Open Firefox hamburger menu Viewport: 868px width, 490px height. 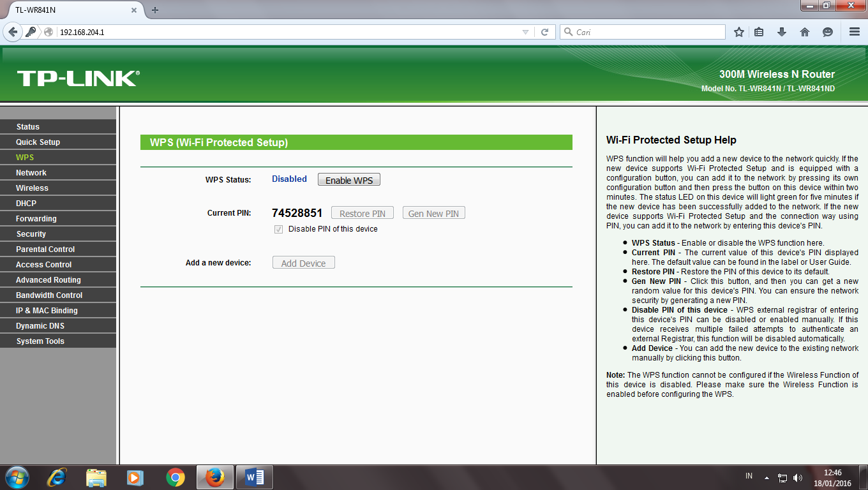(x=855, y=32)
